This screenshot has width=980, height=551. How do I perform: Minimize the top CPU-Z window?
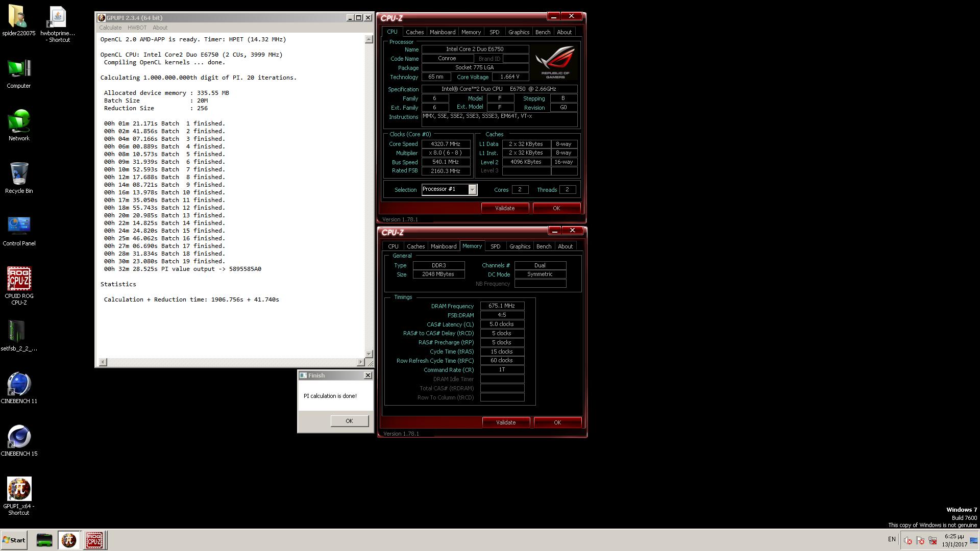553,16
